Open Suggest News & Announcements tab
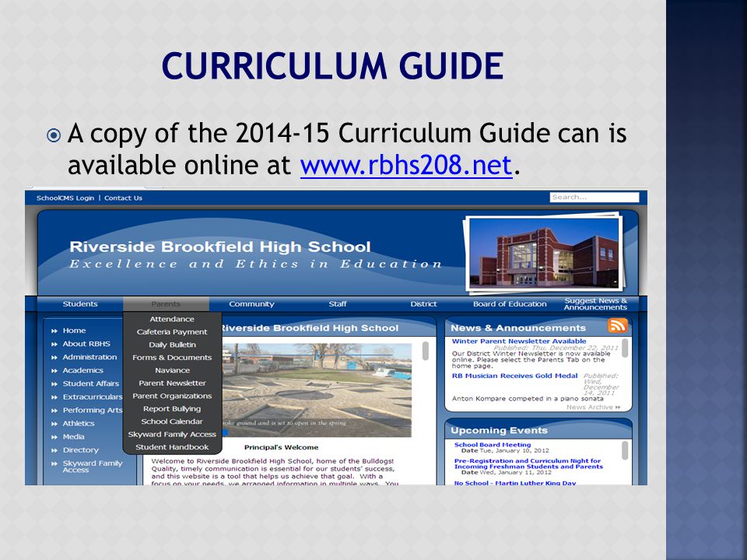 [x=595, y=304]
